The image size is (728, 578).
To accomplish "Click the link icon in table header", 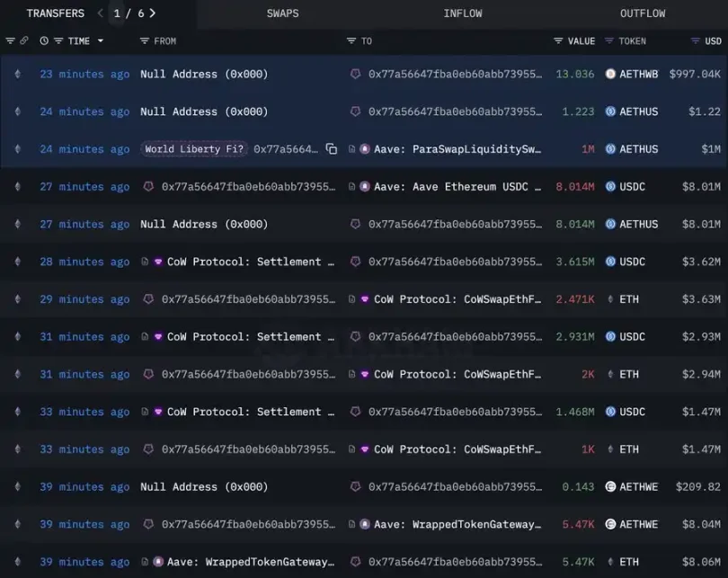I will coord(24,41).
